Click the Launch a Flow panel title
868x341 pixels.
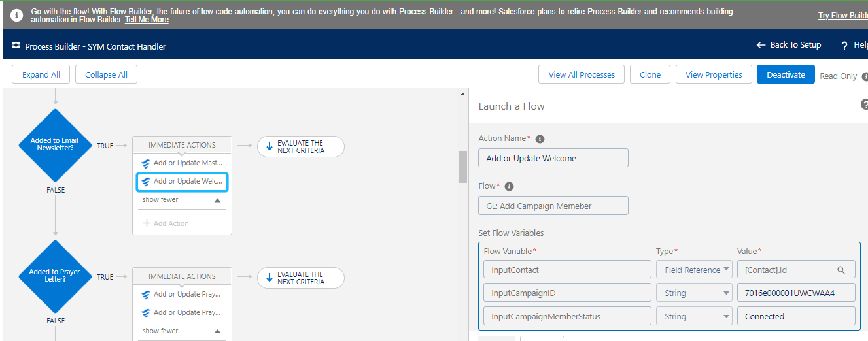[512, 106]
